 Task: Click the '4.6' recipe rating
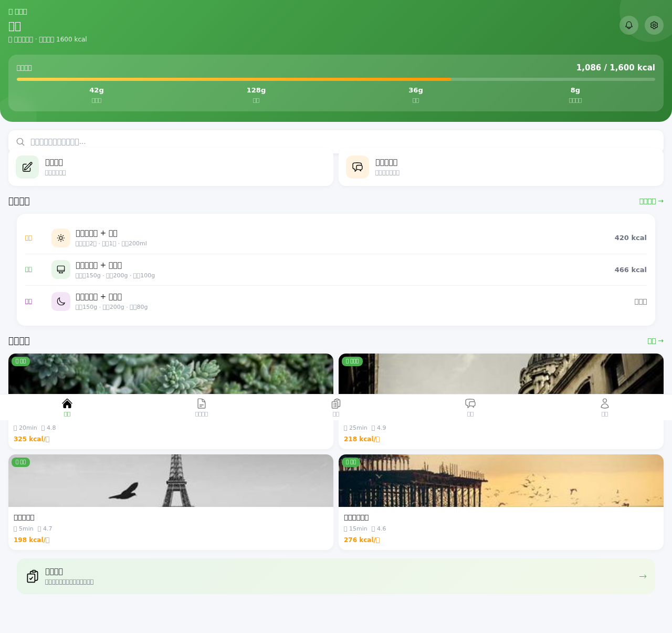coord(379,529)
